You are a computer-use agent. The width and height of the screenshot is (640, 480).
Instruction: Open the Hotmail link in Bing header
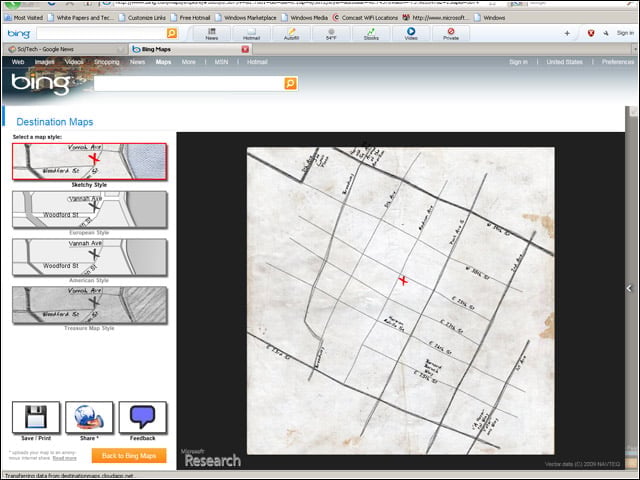(x=257, y=62)
